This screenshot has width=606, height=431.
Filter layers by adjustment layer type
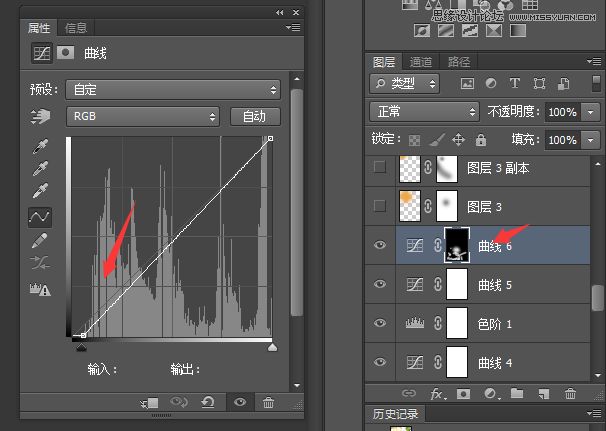[x=491, y=83]
